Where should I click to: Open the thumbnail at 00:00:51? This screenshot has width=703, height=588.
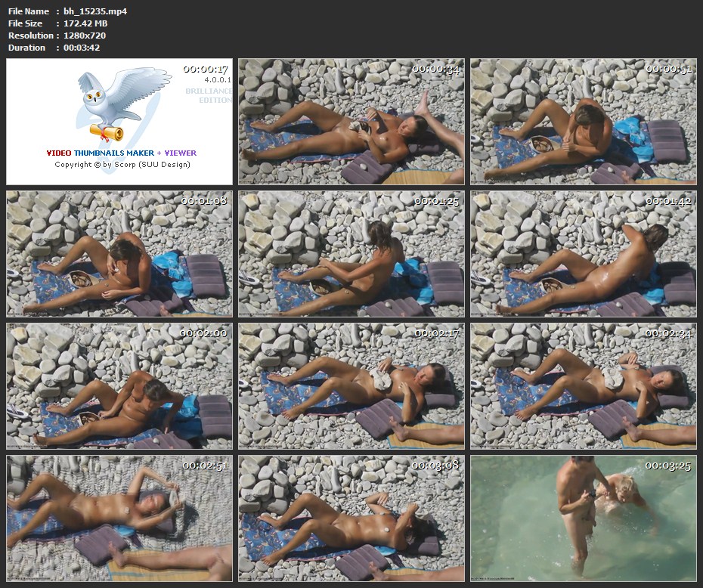tap(583, 122)
